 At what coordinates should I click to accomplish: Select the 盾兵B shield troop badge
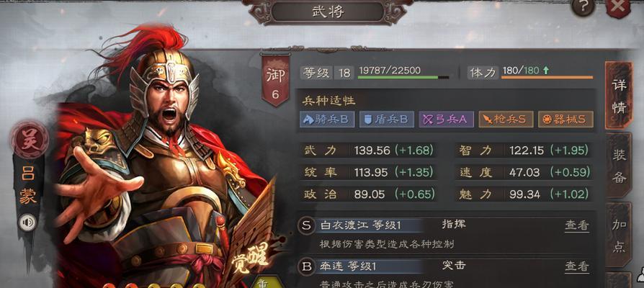click(387, 119)
